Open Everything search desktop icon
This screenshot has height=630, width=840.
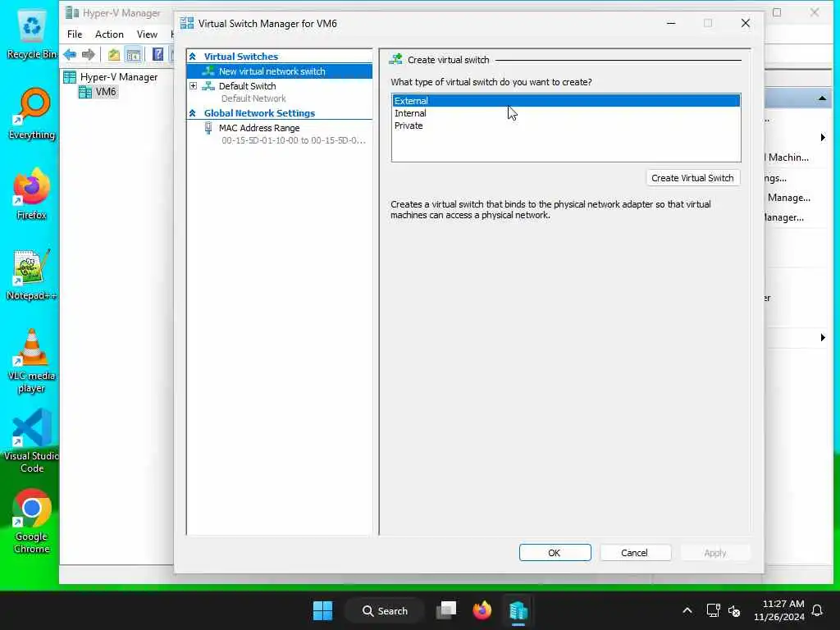[x=32, y=114]
